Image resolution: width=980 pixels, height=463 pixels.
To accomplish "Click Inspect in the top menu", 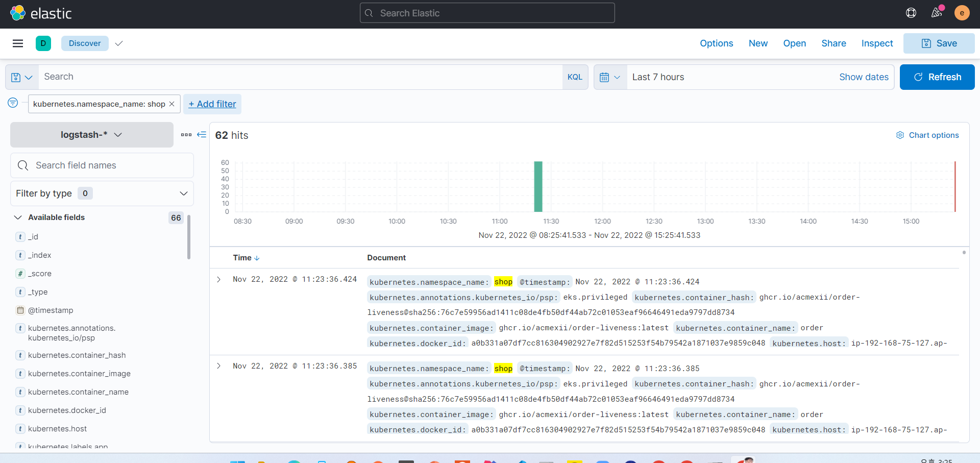I will [x=877, y=43].
